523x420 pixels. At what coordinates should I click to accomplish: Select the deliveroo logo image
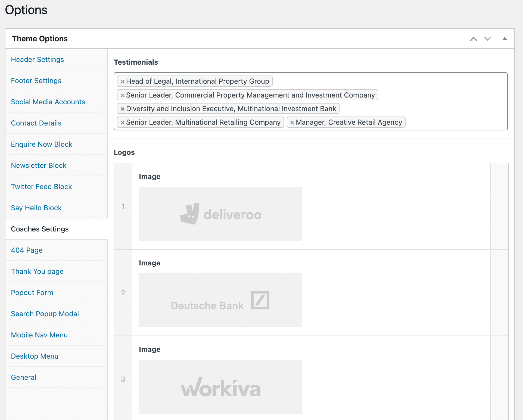(x=220, y=214)
